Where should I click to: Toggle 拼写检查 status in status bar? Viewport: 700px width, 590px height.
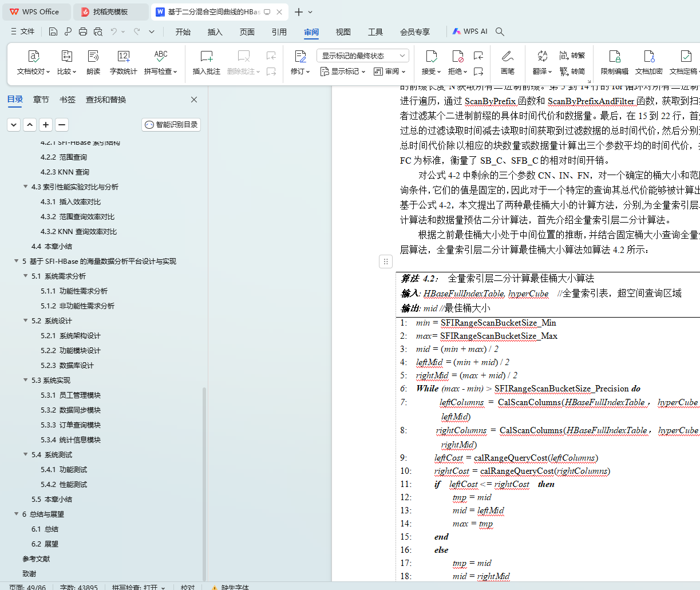139,587
